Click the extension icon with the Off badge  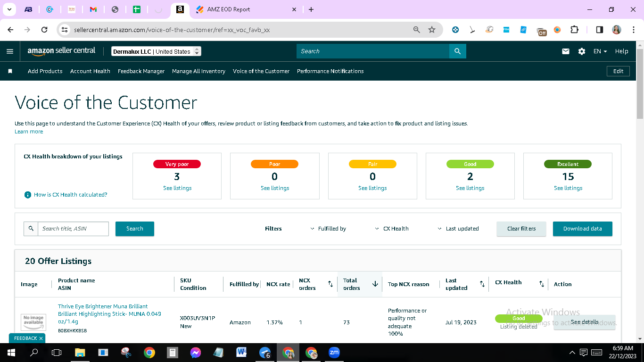click(x=542, y=31)
